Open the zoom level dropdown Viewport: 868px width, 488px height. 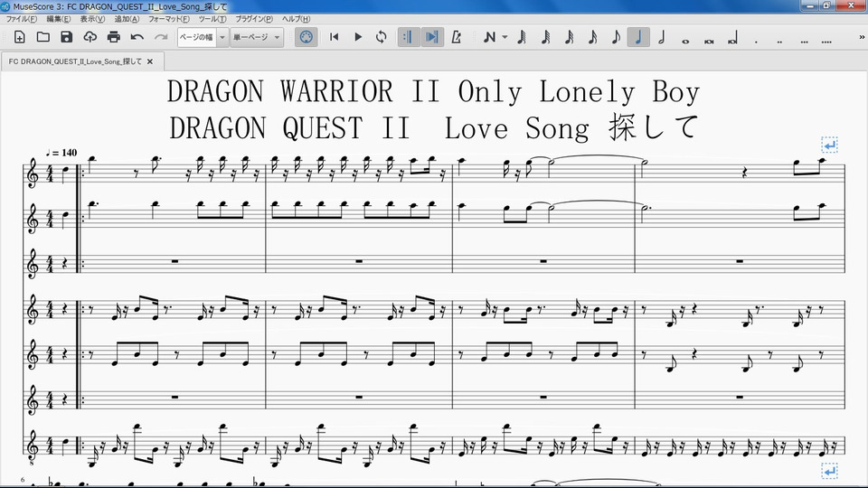(222, 37)
